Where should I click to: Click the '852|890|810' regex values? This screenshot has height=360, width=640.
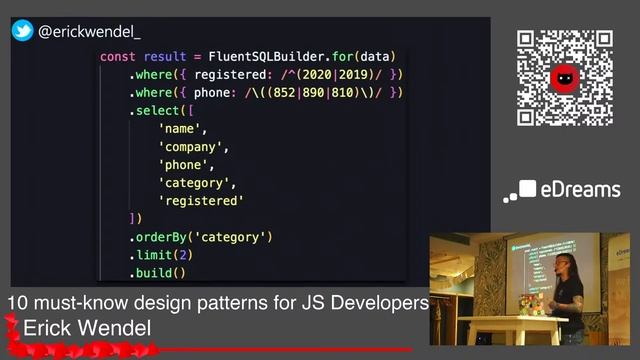click(x=313, y=93)
